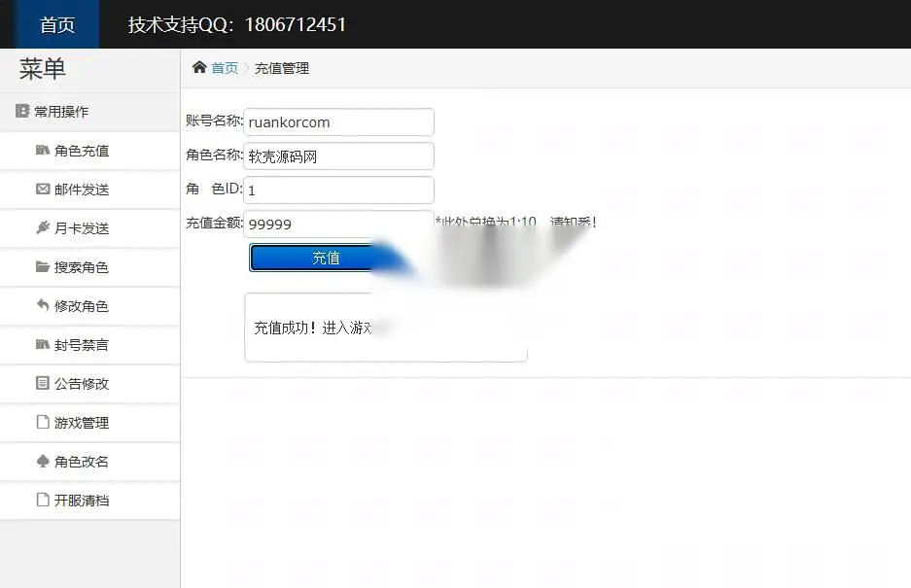
Task: Click the 搜索角色 folder icon
Action: pos(43,266)
